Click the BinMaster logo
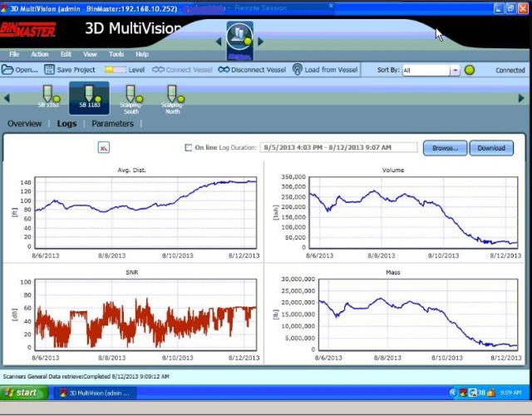 tap(28, 30)
